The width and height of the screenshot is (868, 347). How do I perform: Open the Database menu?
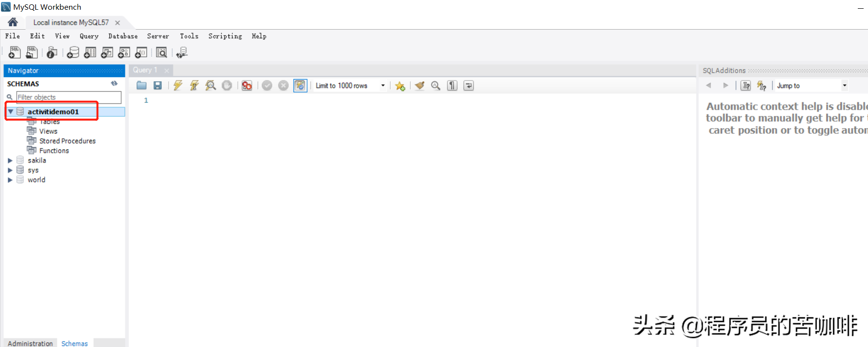tap(123, 36)
